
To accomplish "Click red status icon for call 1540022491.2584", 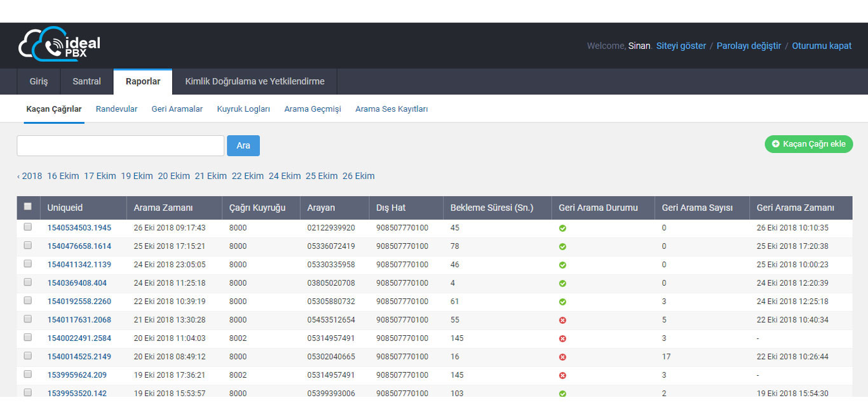I will point(562,338).
